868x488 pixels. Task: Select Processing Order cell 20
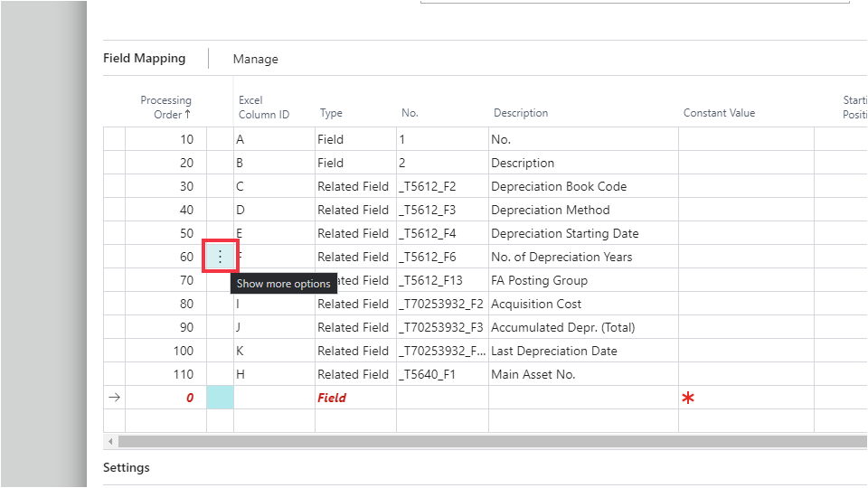pos(166,163)
